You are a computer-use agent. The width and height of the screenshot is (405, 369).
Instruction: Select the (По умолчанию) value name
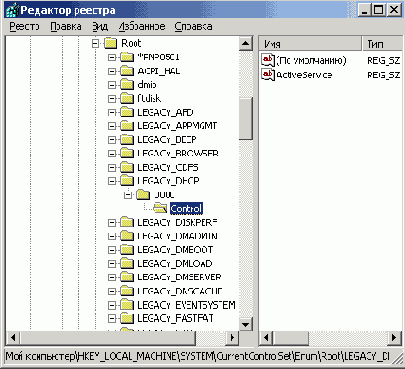pyautogui.click(x=311, y=60)
